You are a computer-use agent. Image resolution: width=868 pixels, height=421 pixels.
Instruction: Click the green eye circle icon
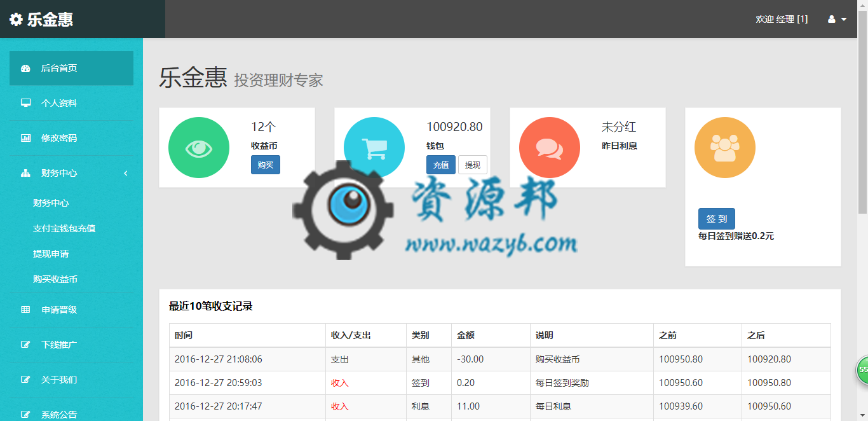[199, 148]
